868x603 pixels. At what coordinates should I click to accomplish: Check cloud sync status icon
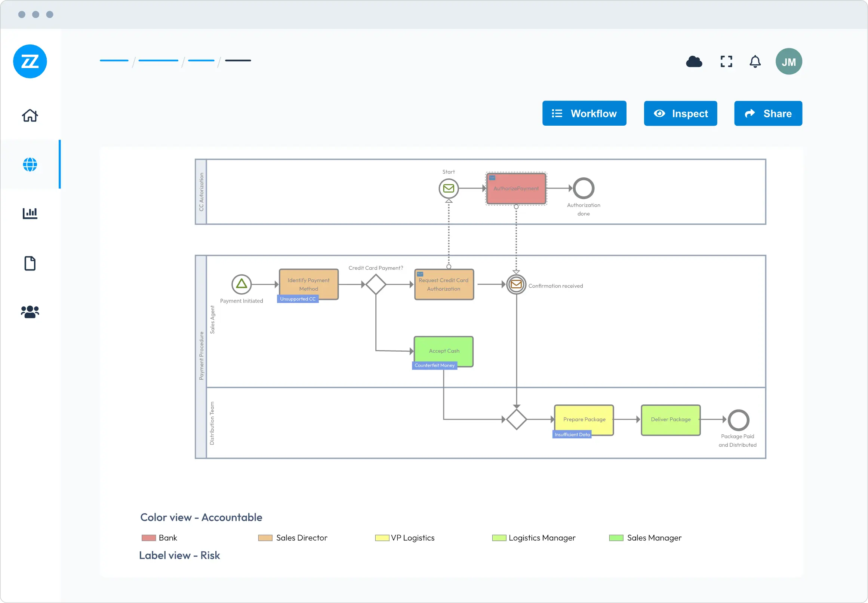pos(693,61)
